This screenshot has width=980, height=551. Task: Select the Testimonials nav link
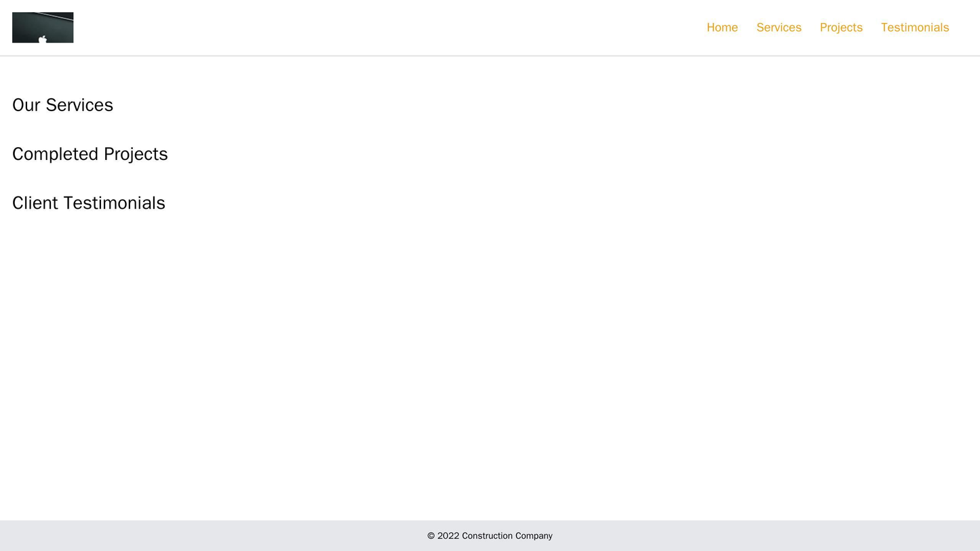914,27
